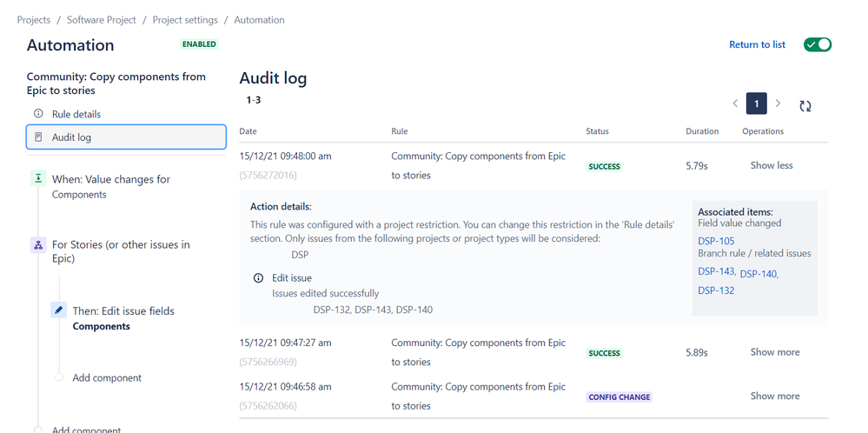
Task: Click SUCCESS badge of 09:47:27 entry
Action: click(604, 353)
